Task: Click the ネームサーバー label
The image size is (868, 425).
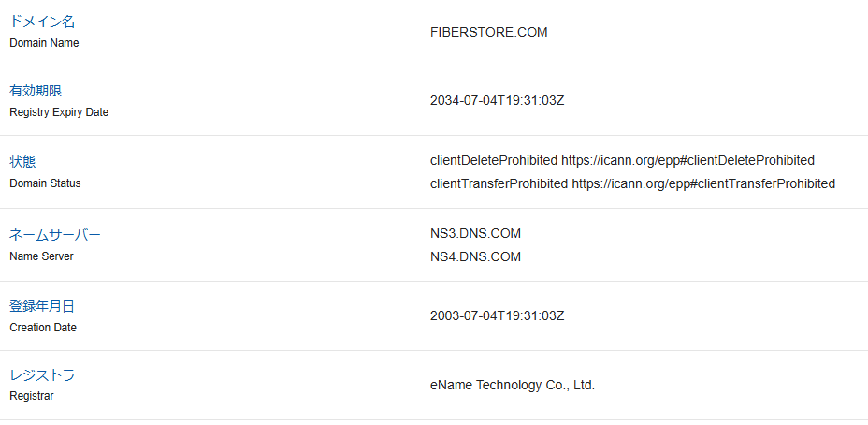Action: tap(55, 235)
